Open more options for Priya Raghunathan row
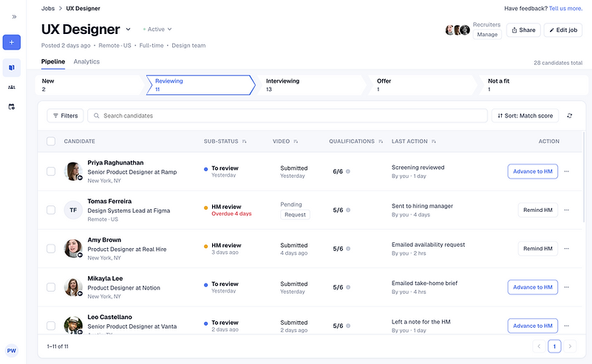This screenshot has height=364, width=592. (x=566, y=171)
